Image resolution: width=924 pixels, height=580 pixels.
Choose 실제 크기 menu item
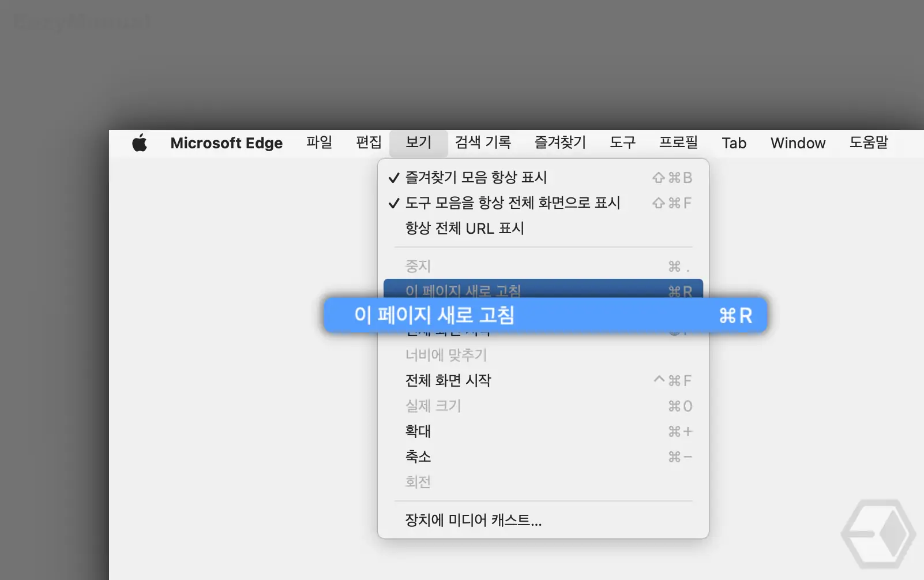click(543, 406)
